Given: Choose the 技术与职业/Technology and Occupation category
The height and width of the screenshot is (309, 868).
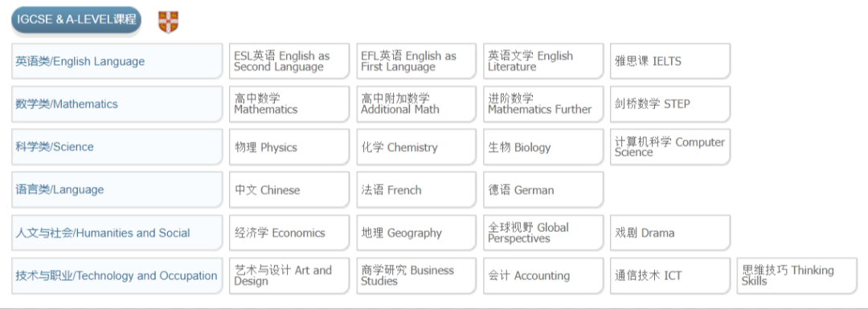Looking at the screenshot, I should (117, 275).
